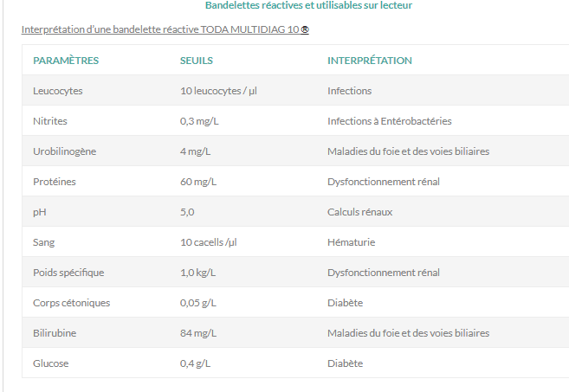
Task: Click the Bandelettes réactives heading text
Action: pyautogui.click(x=308, y=5)
